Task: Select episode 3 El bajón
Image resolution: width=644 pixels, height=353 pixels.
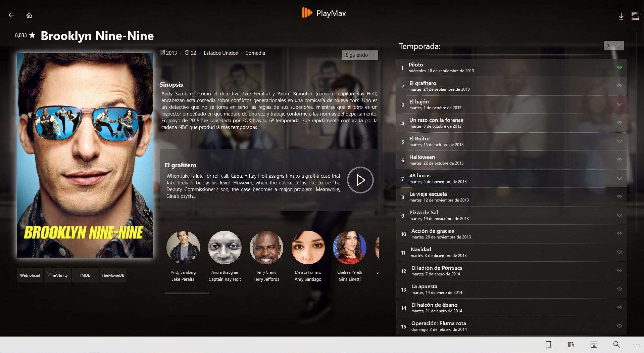Action: tap(512, 105)
